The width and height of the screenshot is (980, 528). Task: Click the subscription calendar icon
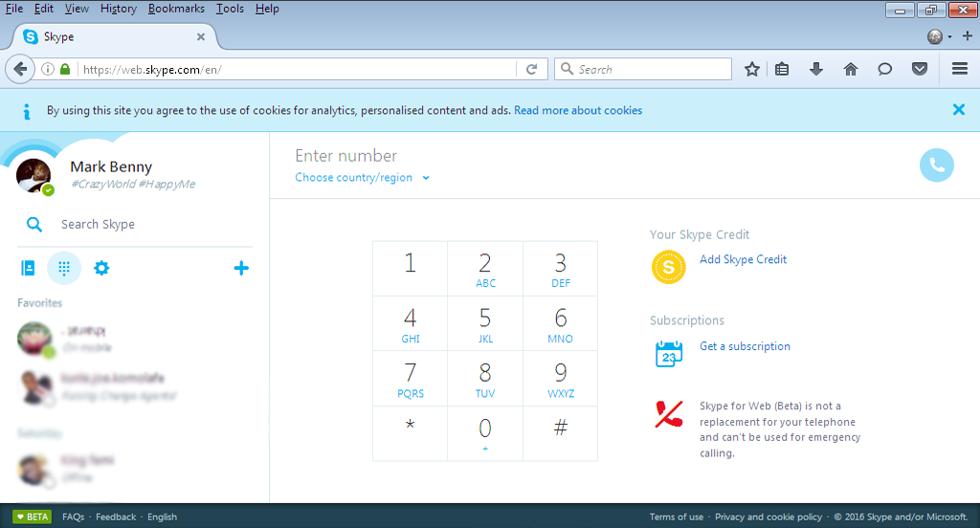(x=668, y=354)
